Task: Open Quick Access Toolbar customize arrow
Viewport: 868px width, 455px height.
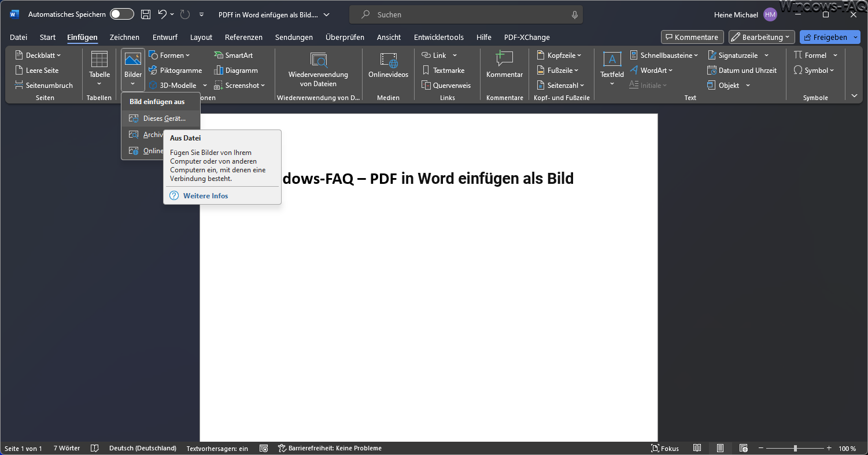Action: (x=201, y=14)
